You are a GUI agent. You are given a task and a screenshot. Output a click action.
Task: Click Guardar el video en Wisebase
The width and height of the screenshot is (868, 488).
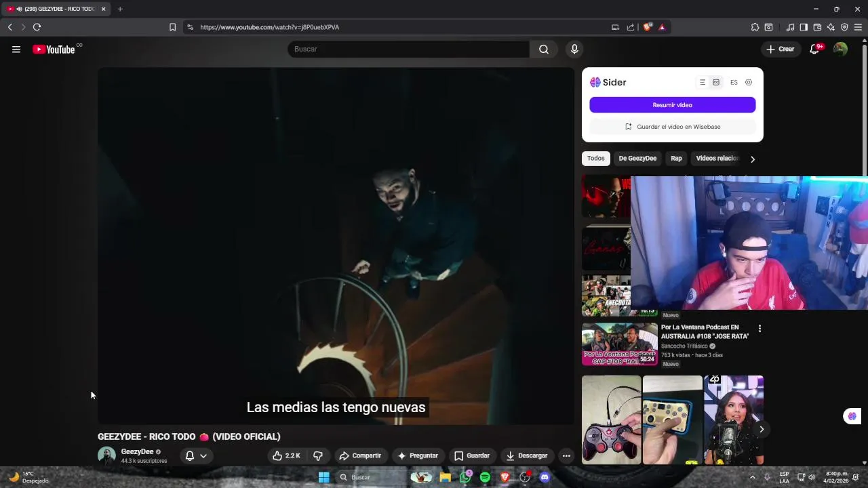point(672,127)
